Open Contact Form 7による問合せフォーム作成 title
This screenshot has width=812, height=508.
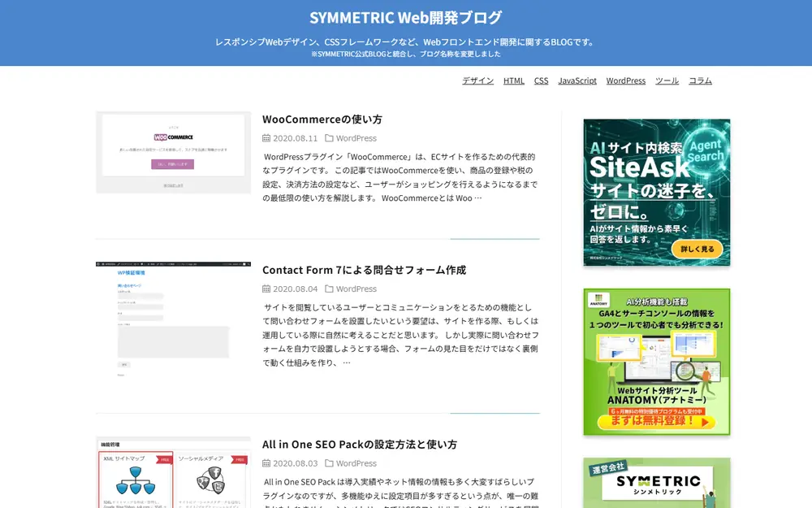point(364,270)
